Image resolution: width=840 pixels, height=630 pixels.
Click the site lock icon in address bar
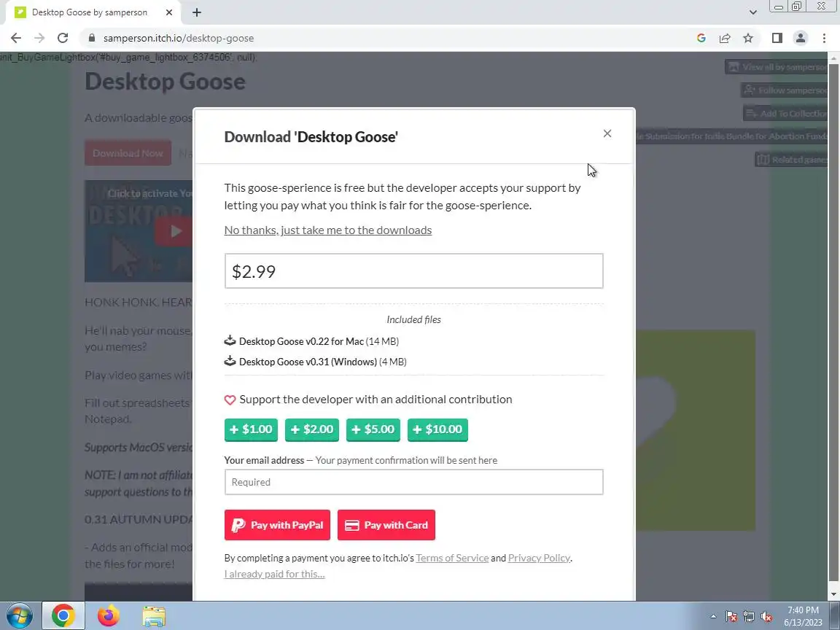pyautogui.click(x=92, y=38)
